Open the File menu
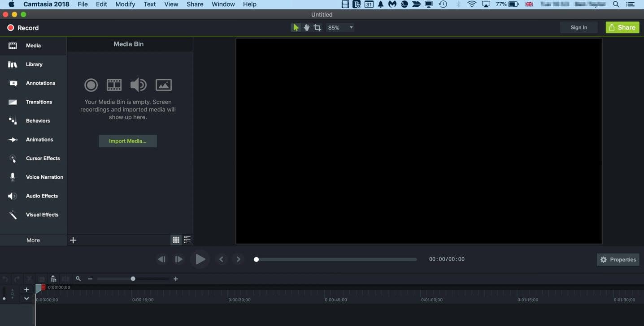This screenshot has width=644, height=326. click(x=83, y=4)
